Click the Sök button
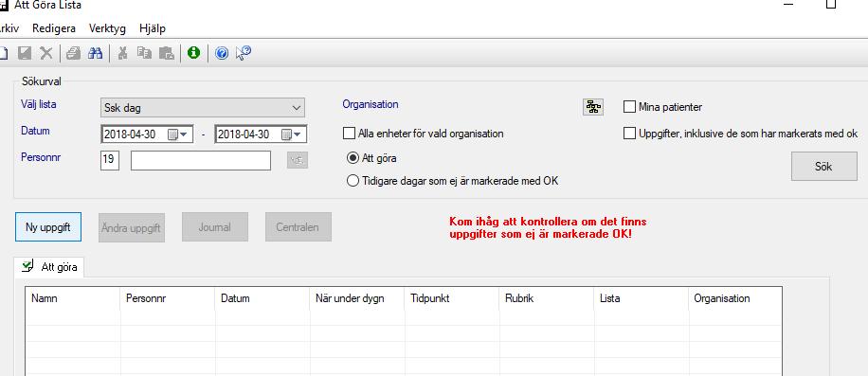868x376 pixels. pyautogui.click(x=823, y=167)
